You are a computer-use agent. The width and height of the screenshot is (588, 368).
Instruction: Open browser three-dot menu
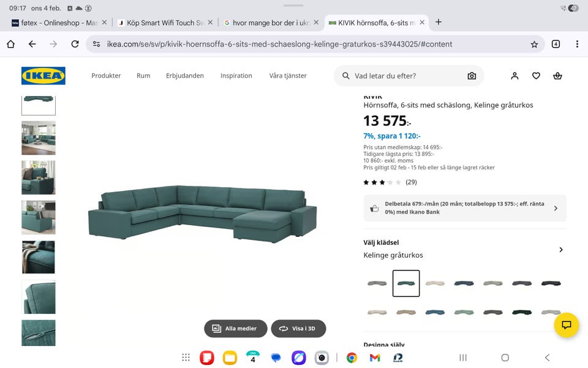coord(577,44)
